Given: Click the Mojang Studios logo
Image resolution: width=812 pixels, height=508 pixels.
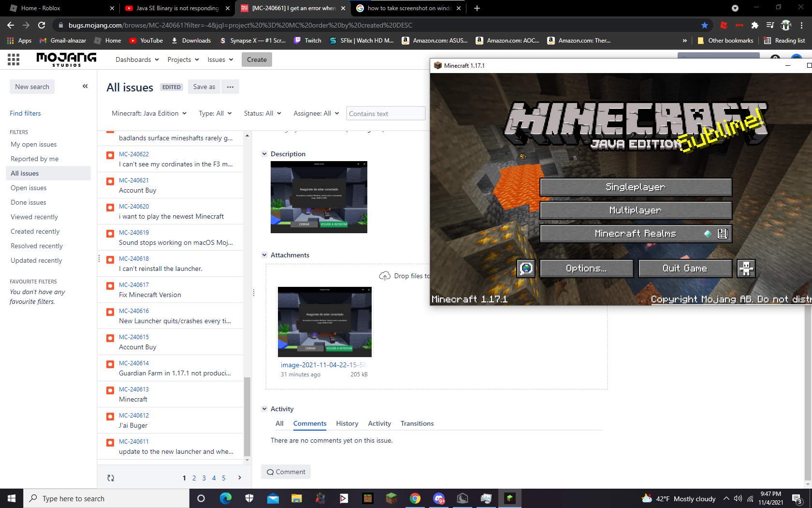Looking at the screenshot, I should click(66, 60).
